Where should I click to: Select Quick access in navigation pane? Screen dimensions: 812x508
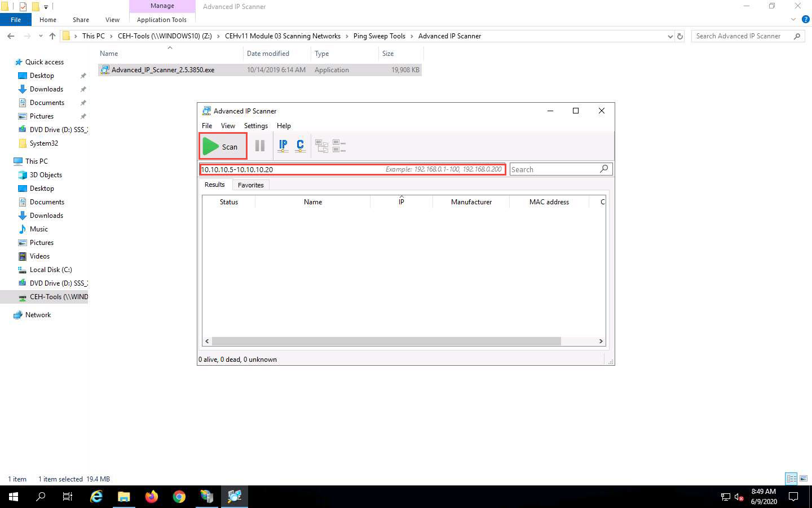(44, 62)
